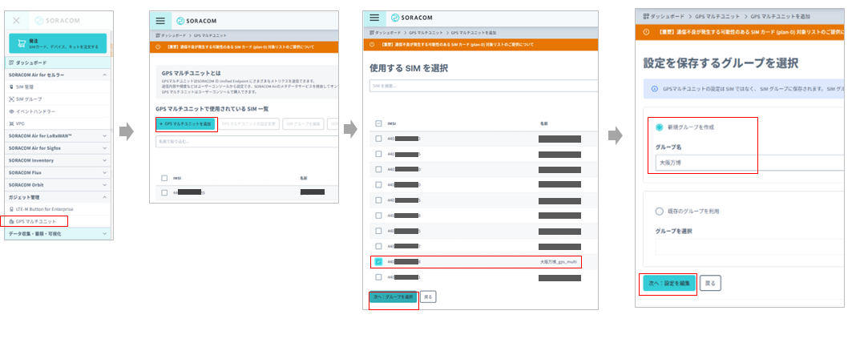Check the SIM with IMSI ending in 2

point(378,139)
